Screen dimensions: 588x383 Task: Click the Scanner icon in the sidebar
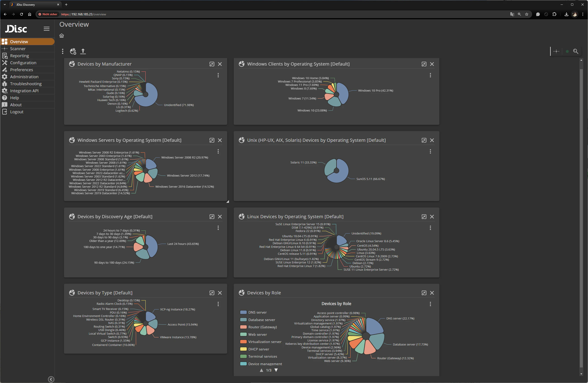5,49
